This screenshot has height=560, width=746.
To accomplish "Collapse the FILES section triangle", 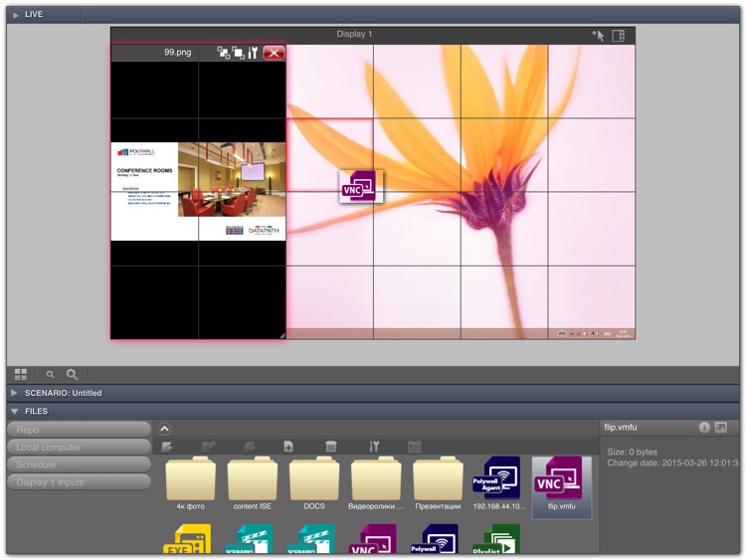I will [x=14, y=411].
